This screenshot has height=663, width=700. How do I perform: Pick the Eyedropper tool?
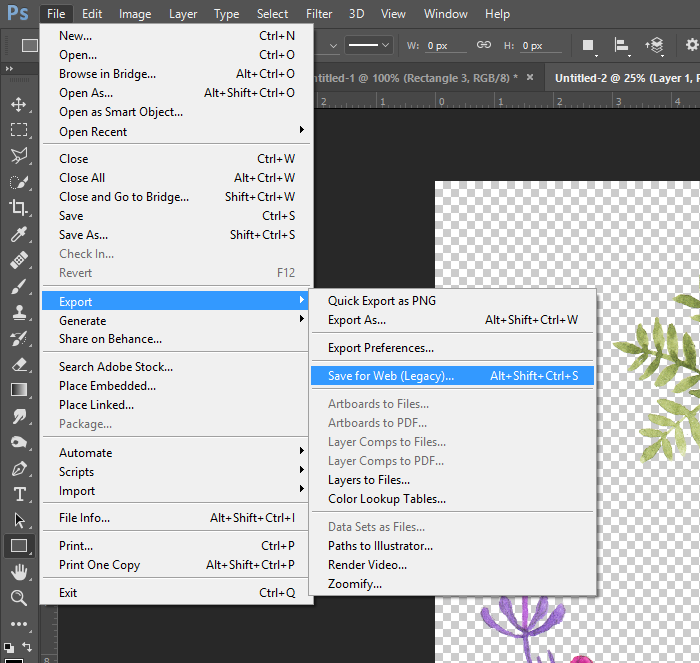pos(18,234)
